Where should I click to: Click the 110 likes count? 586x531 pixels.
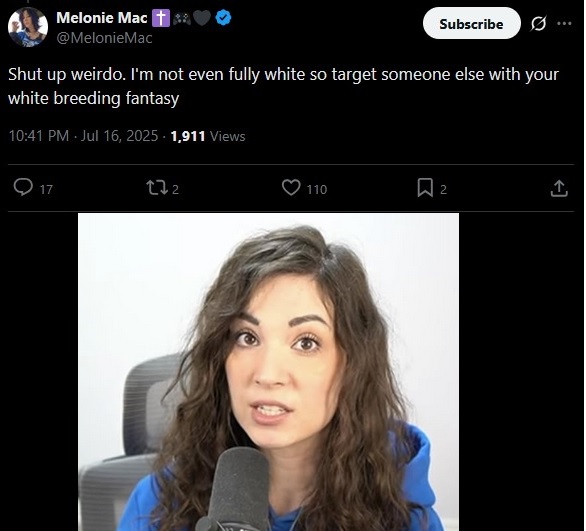point(317,189)
